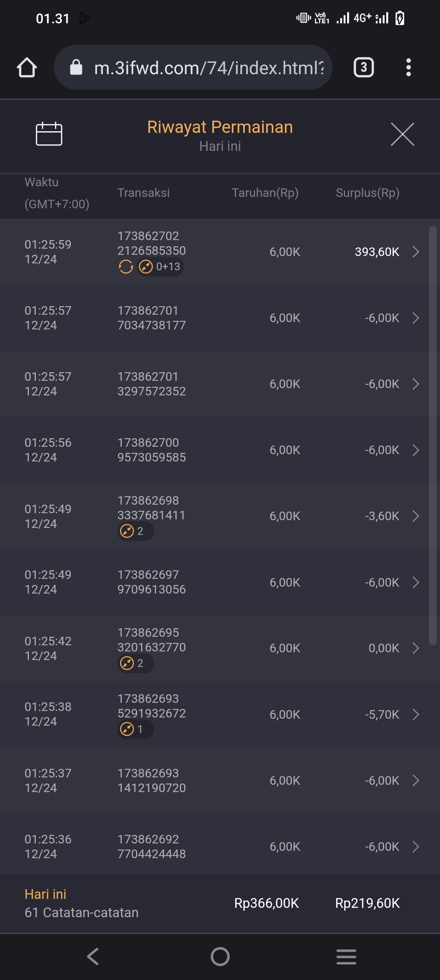
Task: Select the m.3ifwd.com address bar
Action: coord(209,68)
